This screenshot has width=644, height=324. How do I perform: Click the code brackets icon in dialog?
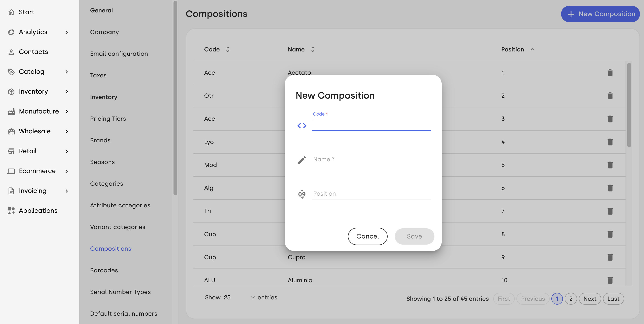(x=302, y=125)
